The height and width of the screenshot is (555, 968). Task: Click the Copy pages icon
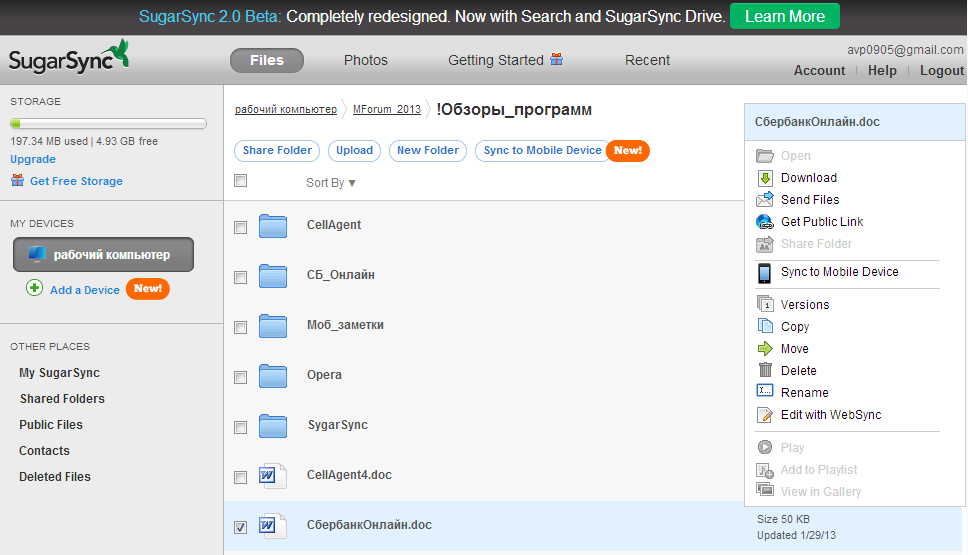765,326
